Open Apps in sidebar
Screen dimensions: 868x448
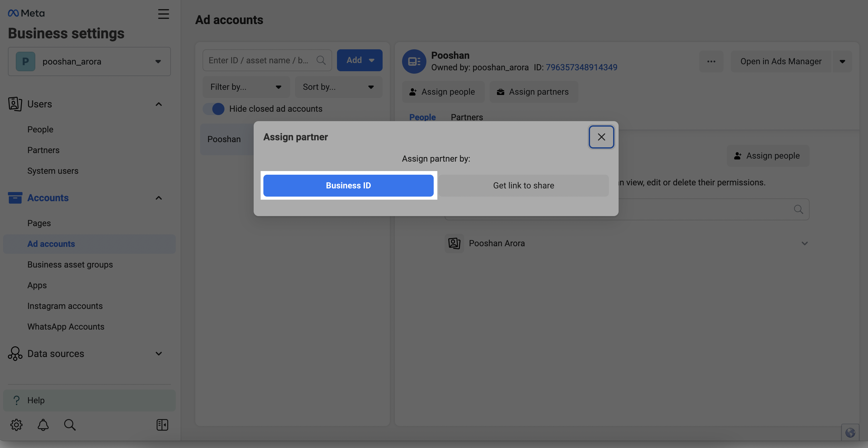pos(37,285)
